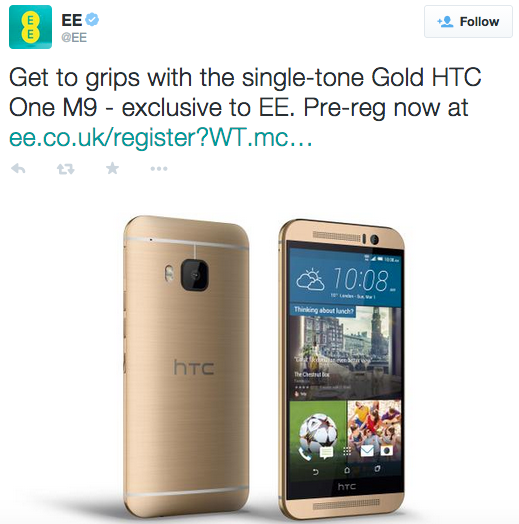Click the EE profile avatar
519x524 pixels.
tap(30, 27)
